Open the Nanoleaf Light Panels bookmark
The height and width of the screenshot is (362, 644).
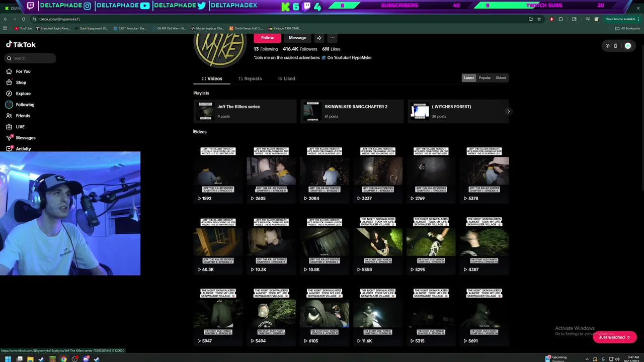coord(53,29)
